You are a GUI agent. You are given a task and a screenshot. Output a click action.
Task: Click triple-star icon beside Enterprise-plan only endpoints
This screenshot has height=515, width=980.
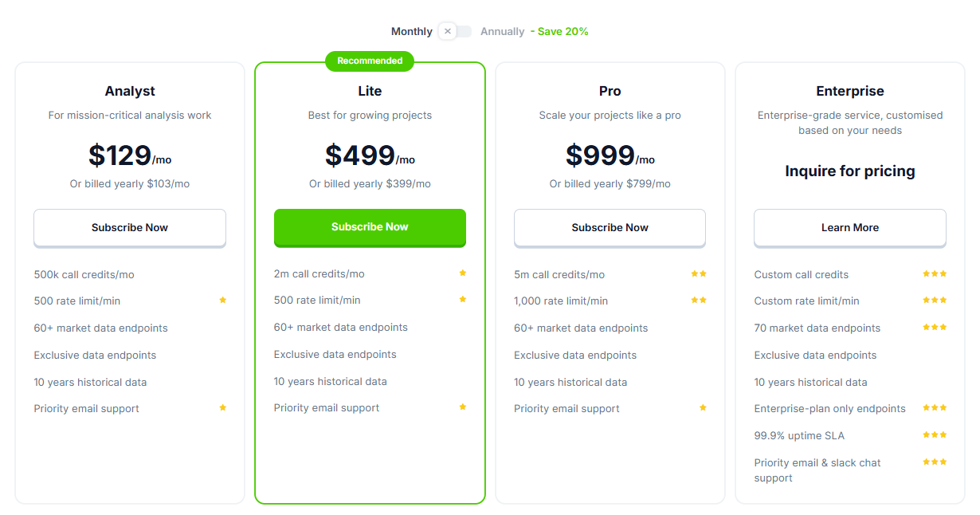[x=935, y=408]
